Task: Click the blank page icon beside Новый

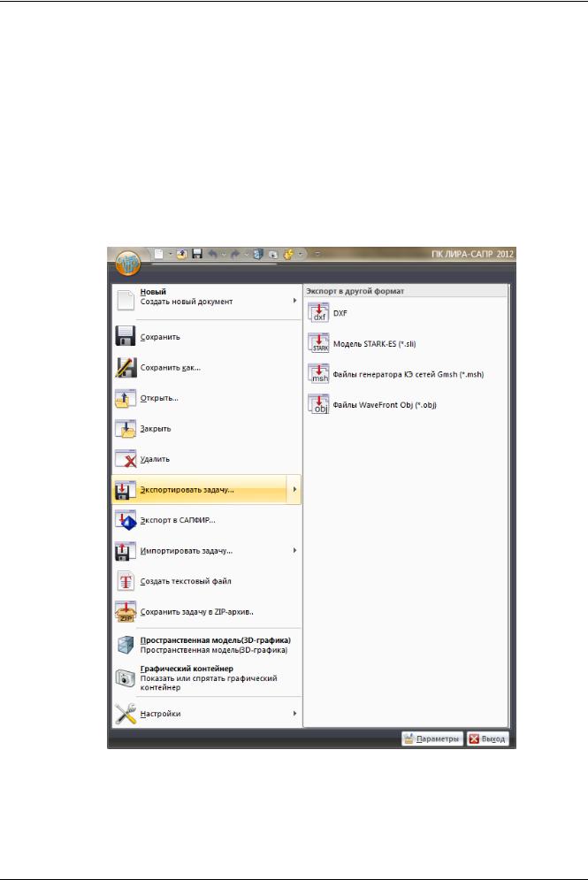Action: (x=126, y=300)
